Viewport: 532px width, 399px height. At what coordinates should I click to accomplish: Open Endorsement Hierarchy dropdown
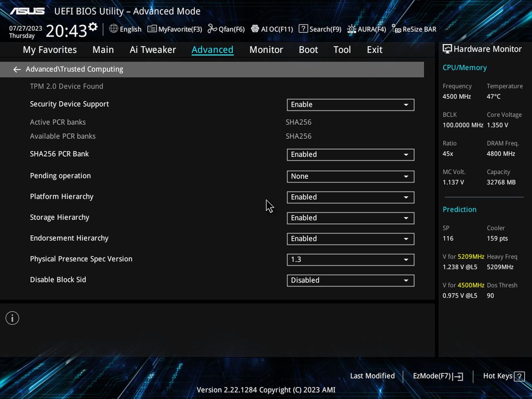[x=350, y=239]
